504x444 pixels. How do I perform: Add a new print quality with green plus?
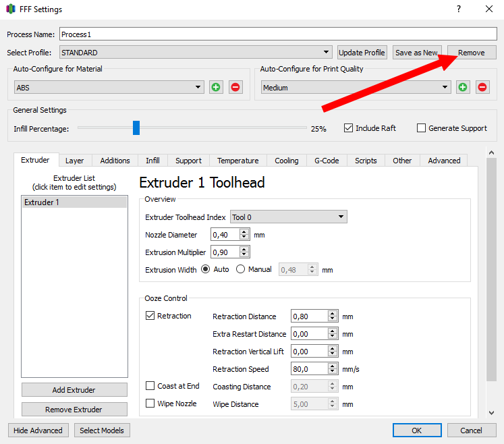[x=463, y=87]
